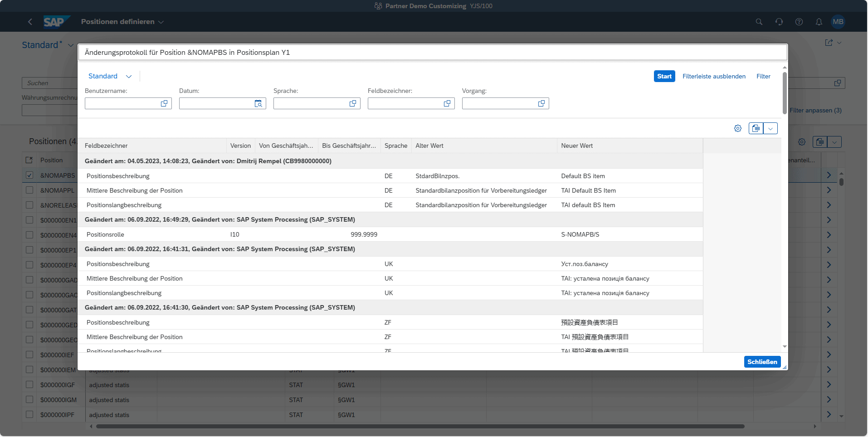Expand the Standard variant dropdown in dialog
Screen dimensions: 868x437
coord(129,76)
